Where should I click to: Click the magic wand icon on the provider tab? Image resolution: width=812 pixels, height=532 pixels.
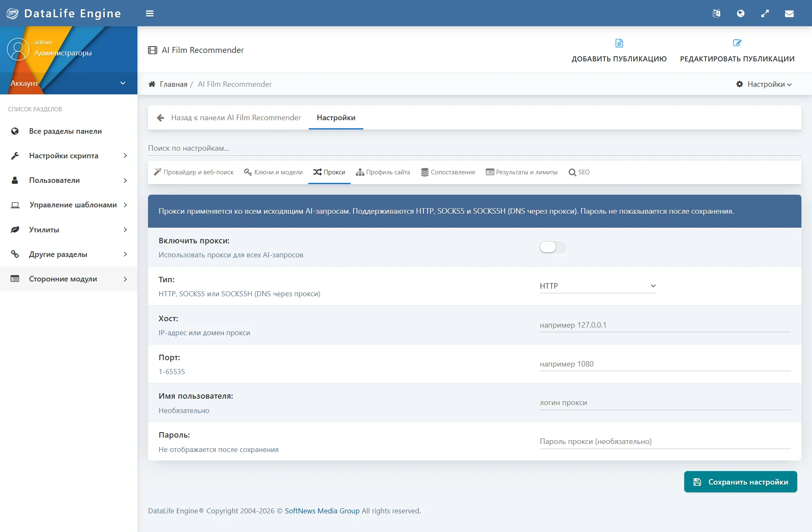[x=157, y=172]
